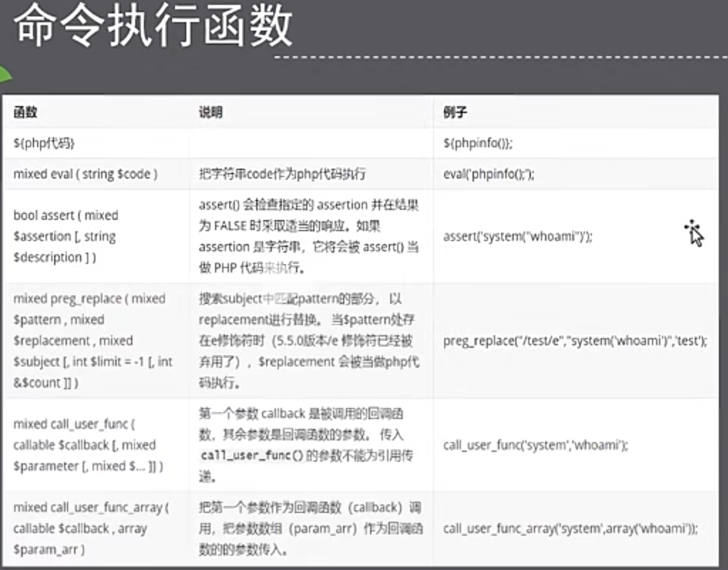Viewport: 728px width, 570px height.
Task: Click the slide title 命令执行函数
Action: pyautogui.click(x=153, y=29)
